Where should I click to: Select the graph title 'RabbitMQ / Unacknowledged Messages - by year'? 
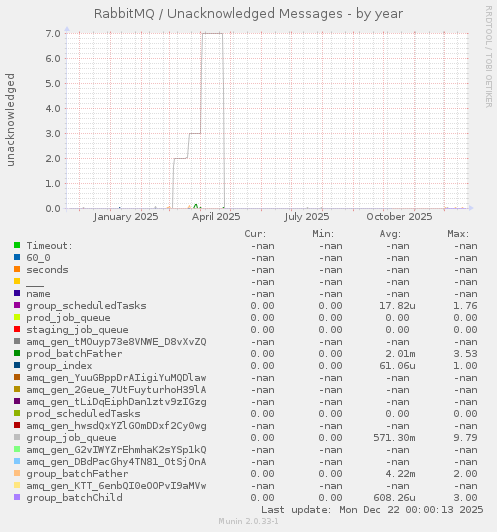248,14
